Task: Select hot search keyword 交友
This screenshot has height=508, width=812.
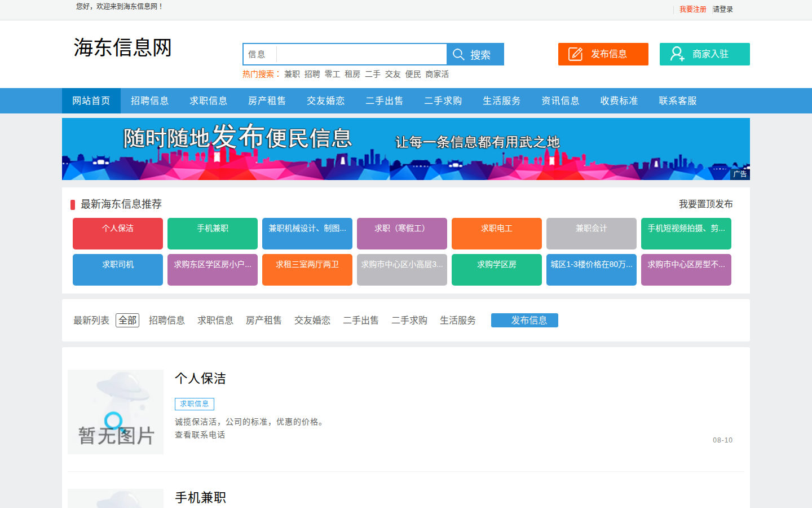Action: click(393, 74)
